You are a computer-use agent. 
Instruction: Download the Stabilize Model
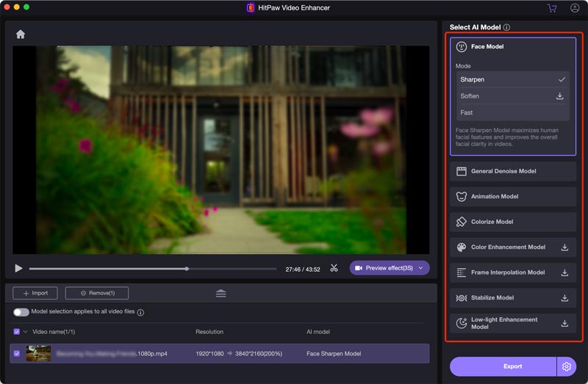coord(564,298)
